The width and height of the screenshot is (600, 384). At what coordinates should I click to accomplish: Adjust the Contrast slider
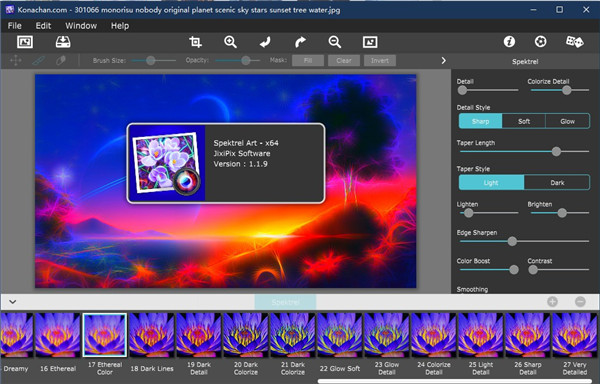559,270
